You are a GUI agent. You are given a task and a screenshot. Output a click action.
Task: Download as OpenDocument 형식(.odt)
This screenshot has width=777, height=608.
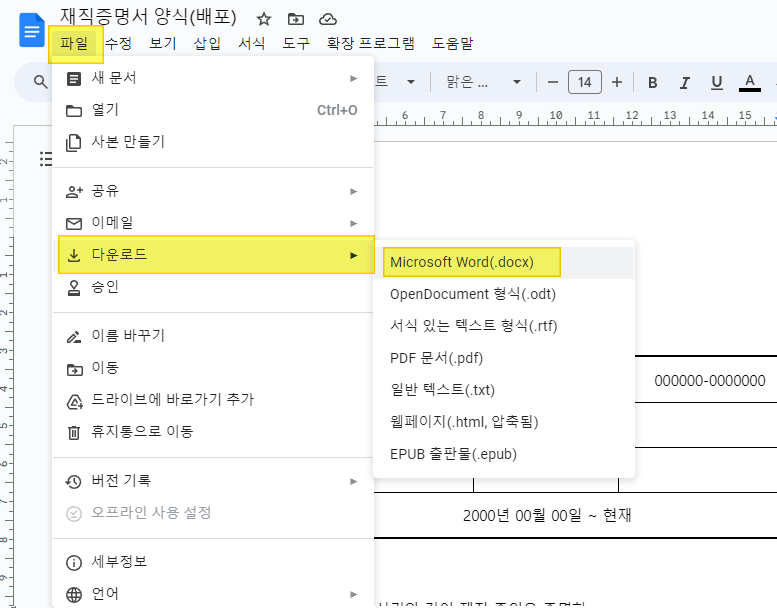(x=504, y=294)
